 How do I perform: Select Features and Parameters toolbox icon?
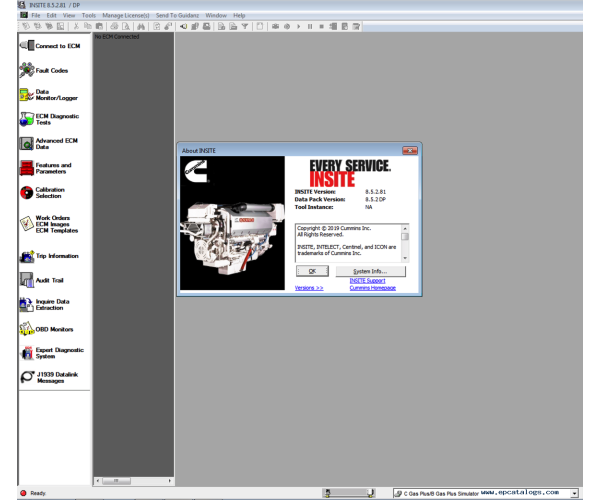pos(27,168)
